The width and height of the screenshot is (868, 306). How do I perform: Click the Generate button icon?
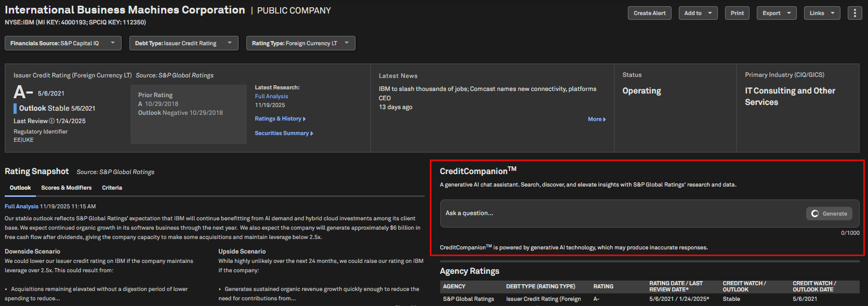point(815,214)
